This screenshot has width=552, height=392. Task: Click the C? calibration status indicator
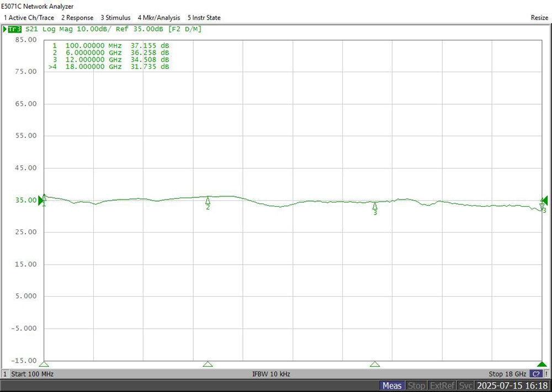point(535,374)
